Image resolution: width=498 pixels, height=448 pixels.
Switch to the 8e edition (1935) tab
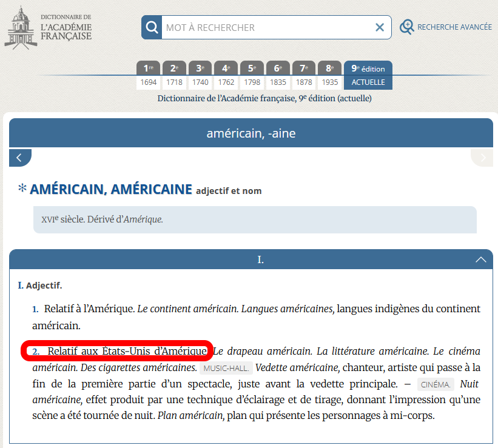329,75
